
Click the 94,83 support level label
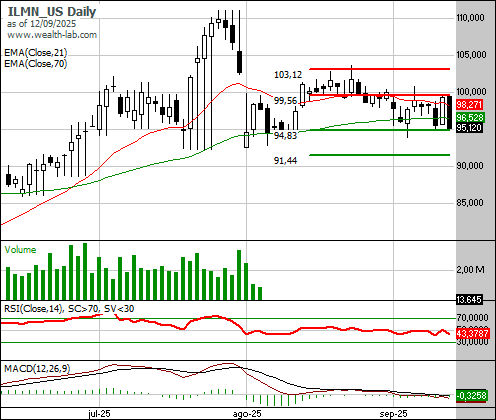pos(285,136)
